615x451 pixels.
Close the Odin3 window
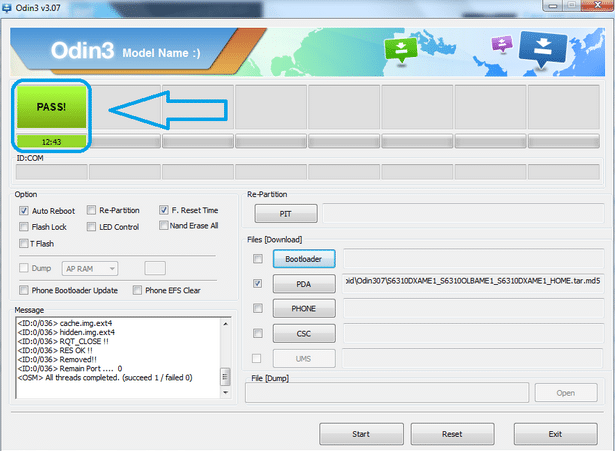point(598,5)
